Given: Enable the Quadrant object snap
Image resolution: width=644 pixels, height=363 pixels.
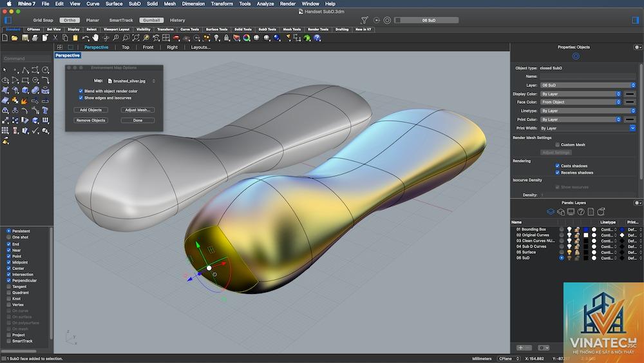Looking at the screenshot, I should point(8,293).
